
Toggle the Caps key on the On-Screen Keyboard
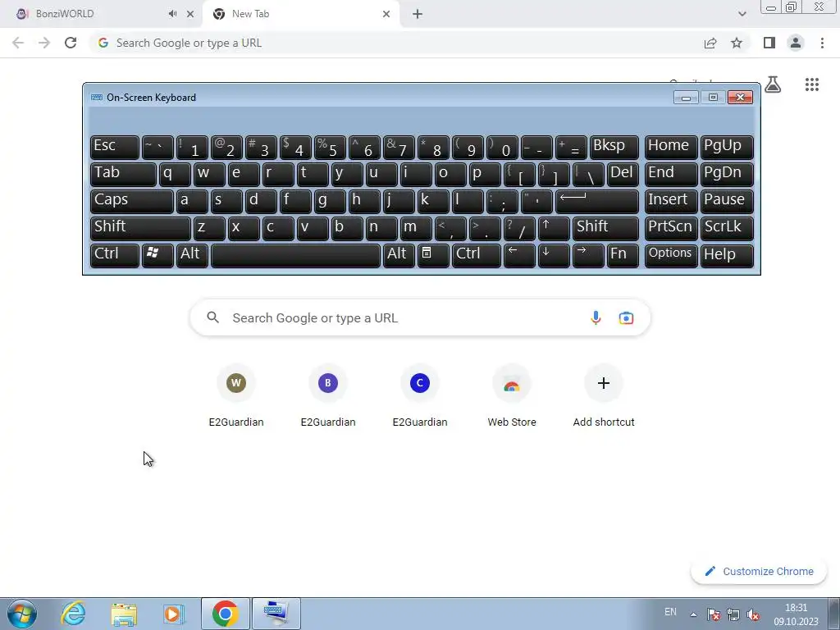[132, 201]
